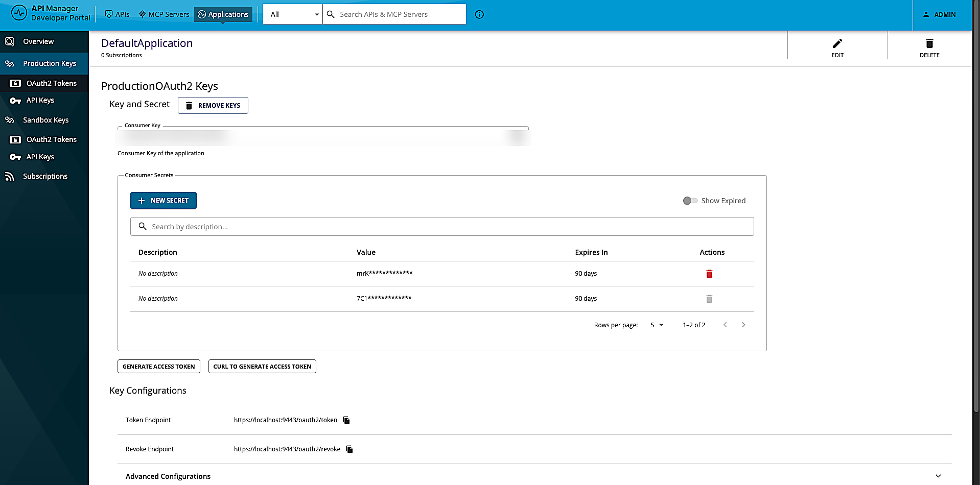Click the Delete trash icon for application
This screenshot has width=980, height=485.
[x=929, y=43]
